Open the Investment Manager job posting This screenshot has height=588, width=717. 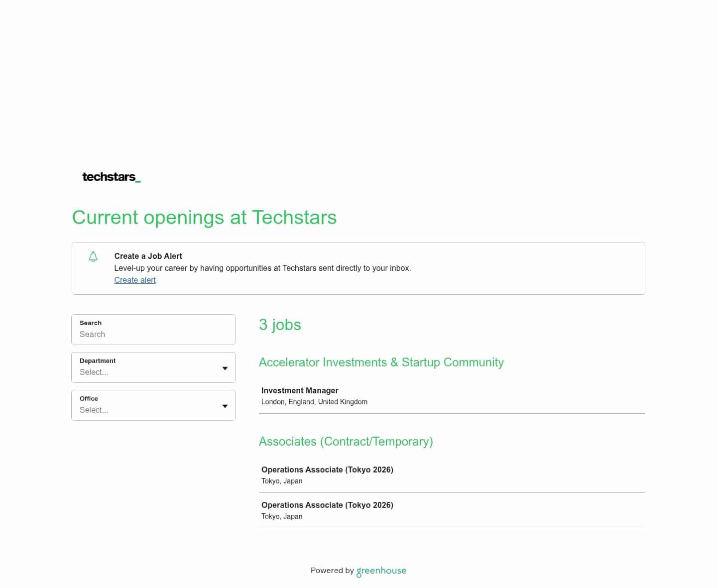pos(300,390)
